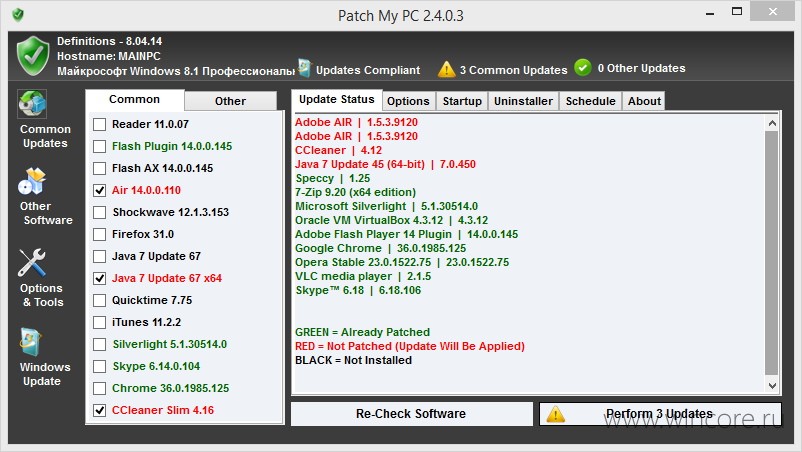The height and width of the screenshot is (452, 802).
Task: Open the Options tab
Action: 408,101
